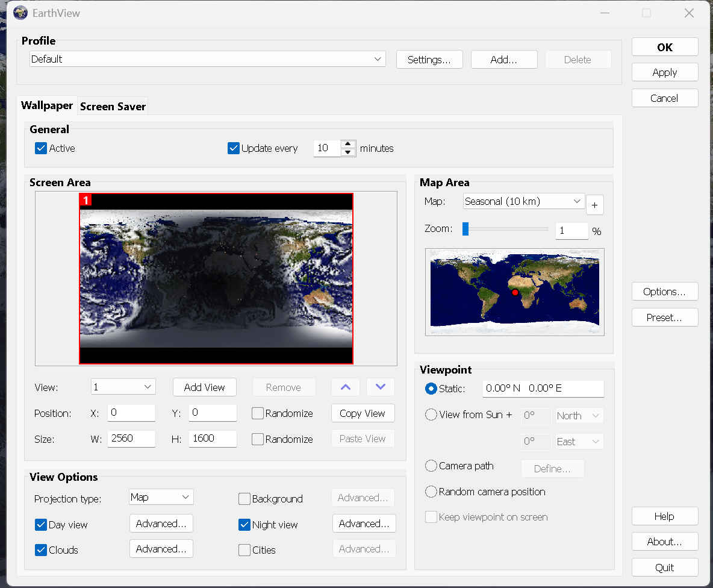Open the Options dialog
713x588 pixels.
click(x=664, y=292)
